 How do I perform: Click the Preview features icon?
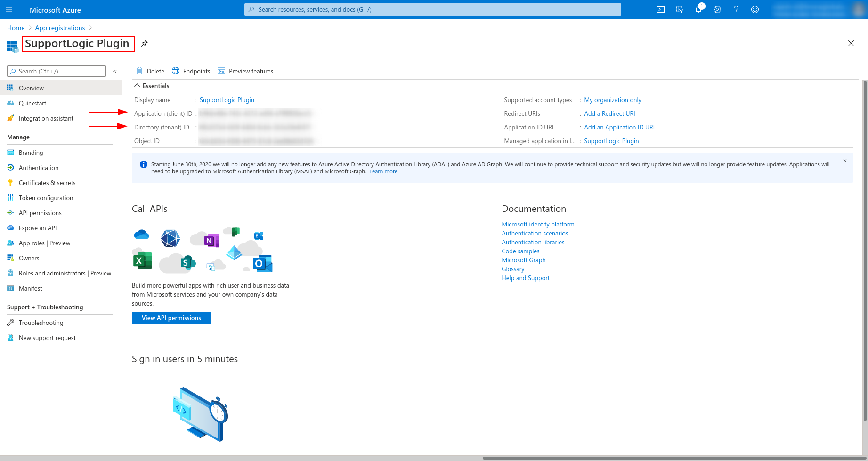click(221, 71)
